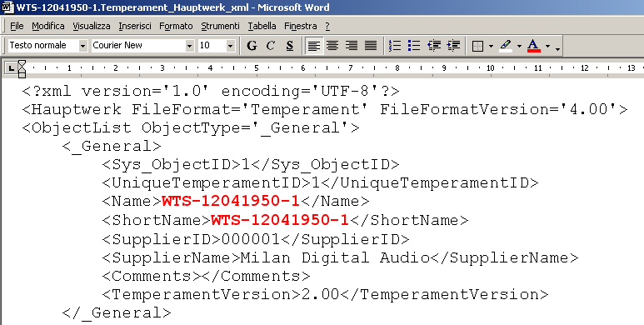This screenshot has height=325, width=644.
Task: Click the TemperamentVersion value 2.00
Action: coord(320,295)
